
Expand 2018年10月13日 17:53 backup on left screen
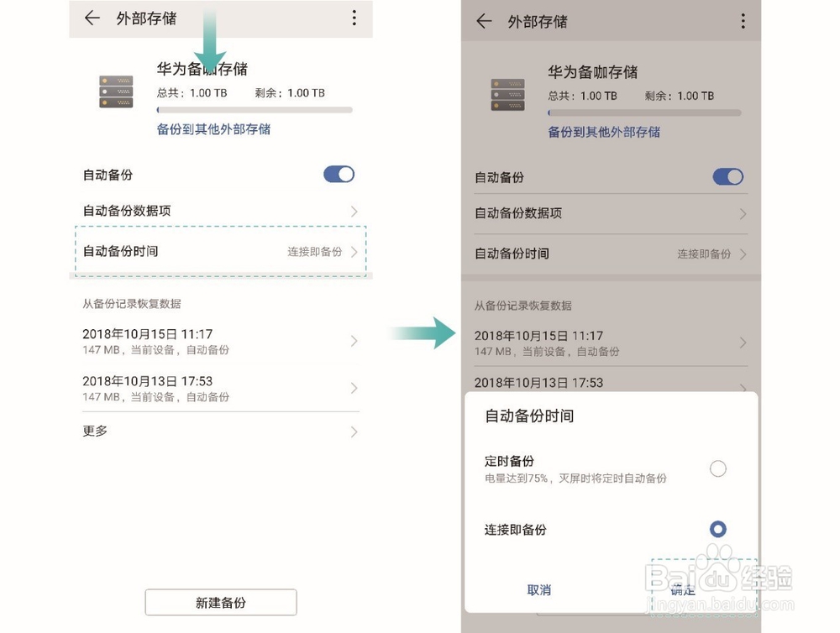pos(354,388)
